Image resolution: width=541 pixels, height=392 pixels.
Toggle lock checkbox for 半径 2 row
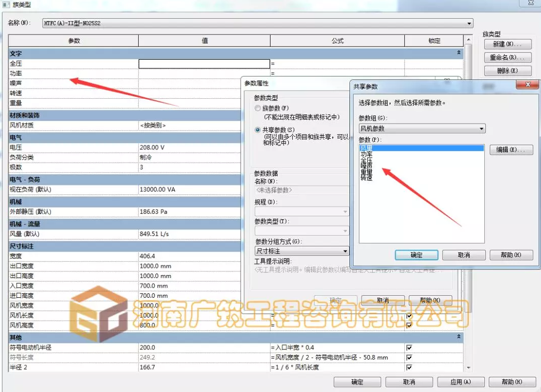pos(409,367)
